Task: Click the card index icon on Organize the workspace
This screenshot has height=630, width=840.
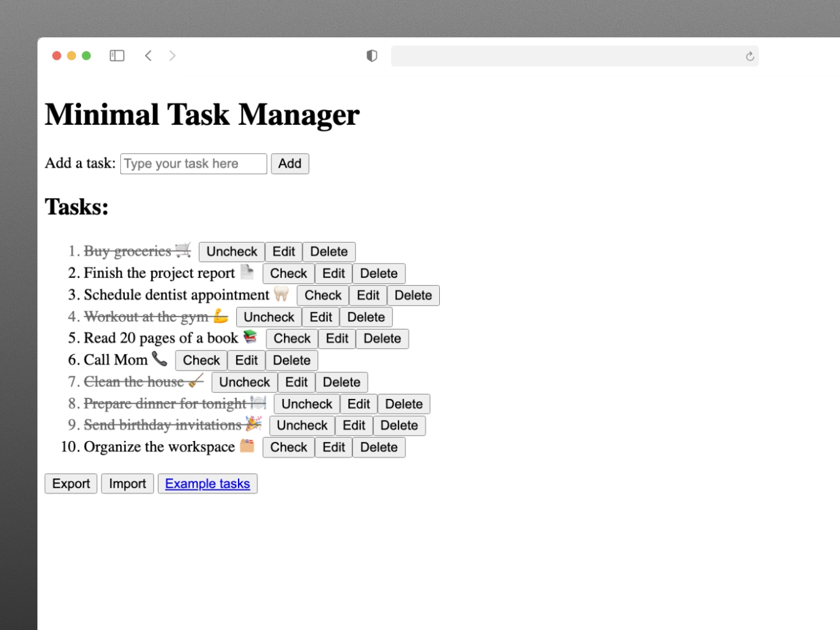Action: [x=246, y=446]
